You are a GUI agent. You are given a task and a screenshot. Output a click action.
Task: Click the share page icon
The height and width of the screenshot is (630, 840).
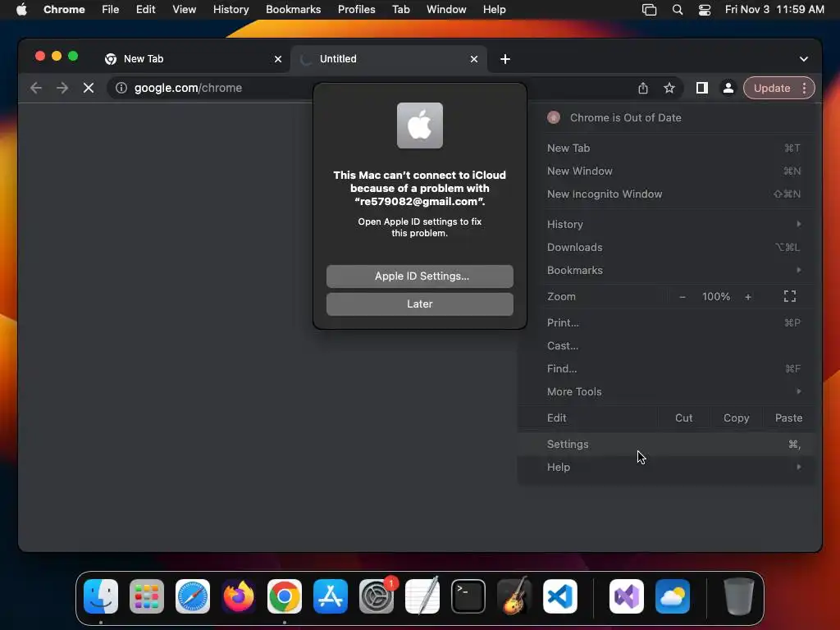pos(643,88)
